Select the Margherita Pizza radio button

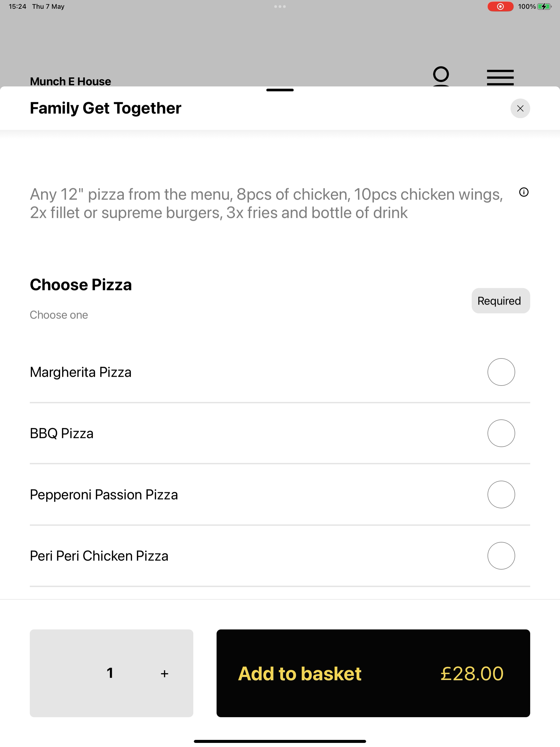[x=501, y=372]
